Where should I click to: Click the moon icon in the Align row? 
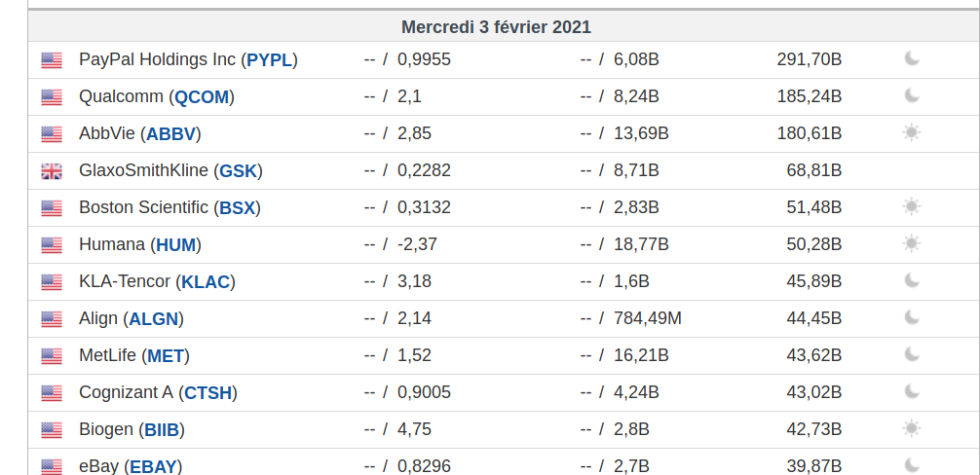[x=912, y=318]
